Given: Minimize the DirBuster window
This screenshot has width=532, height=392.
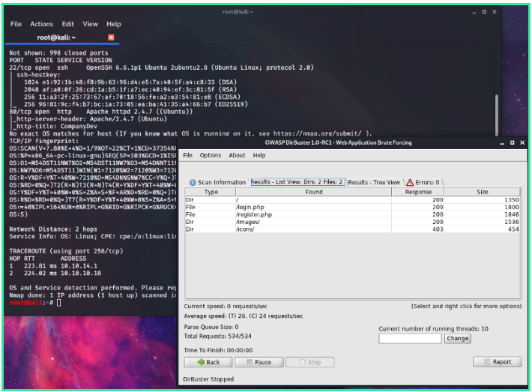Looking at the screenshot, I should click(502, 143).
